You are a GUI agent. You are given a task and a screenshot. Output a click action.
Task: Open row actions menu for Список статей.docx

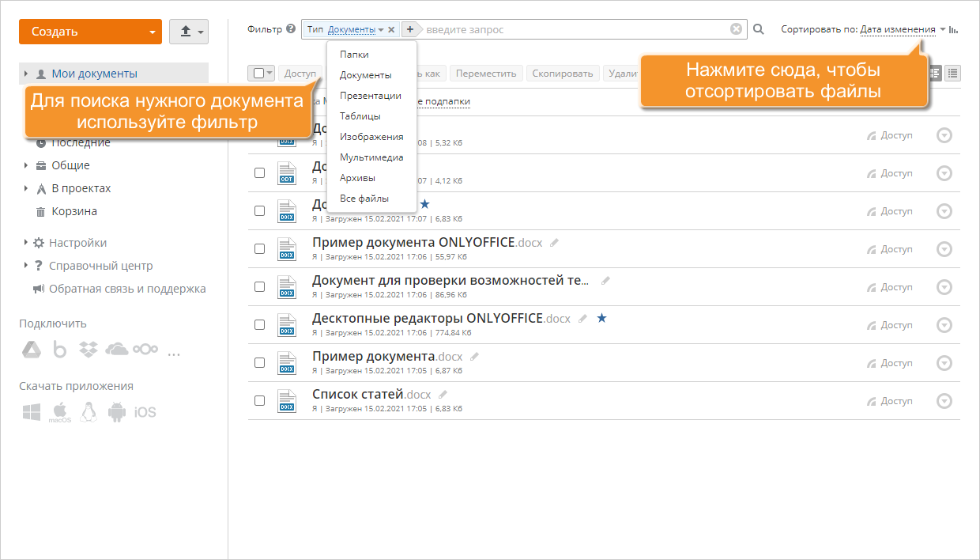[944, 401]
